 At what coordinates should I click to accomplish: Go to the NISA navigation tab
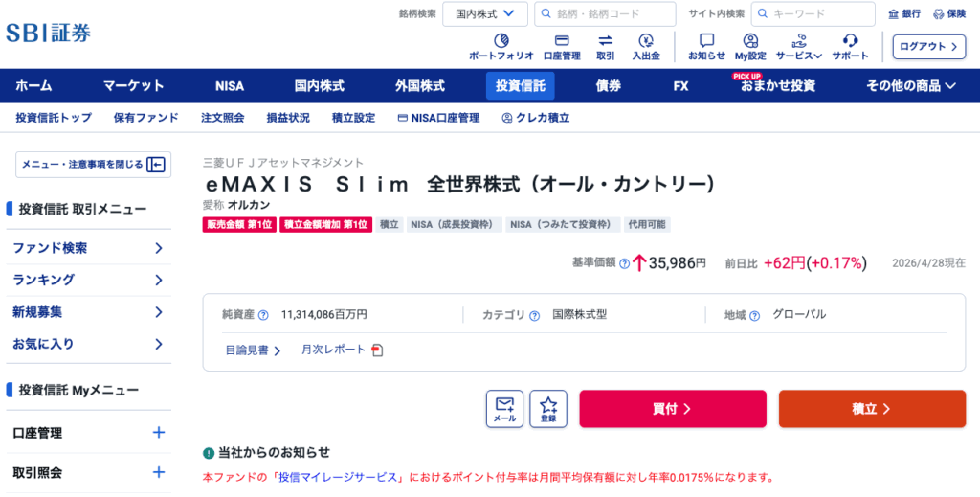[x=230, y=86]
